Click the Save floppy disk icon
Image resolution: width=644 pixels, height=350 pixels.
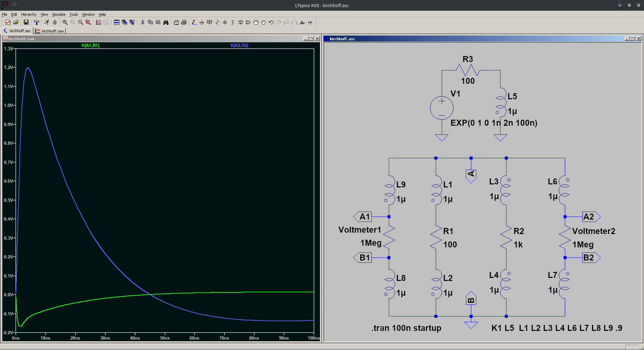26,22
